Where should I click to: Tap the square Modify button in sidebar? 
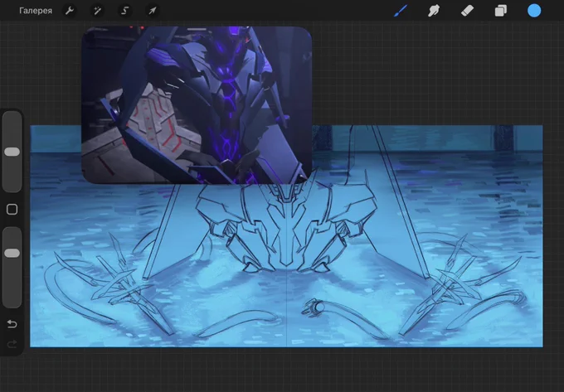point(12,210)
